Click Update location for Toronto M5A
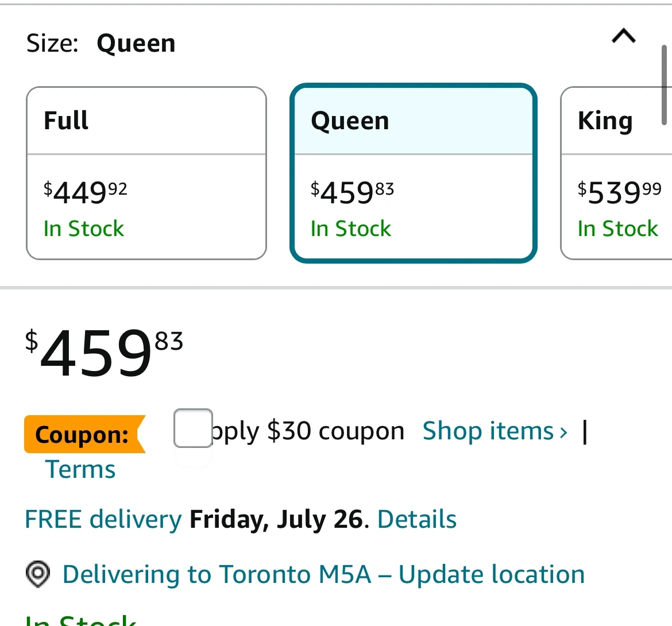672x626 pixels. click(x=492, y=574)
